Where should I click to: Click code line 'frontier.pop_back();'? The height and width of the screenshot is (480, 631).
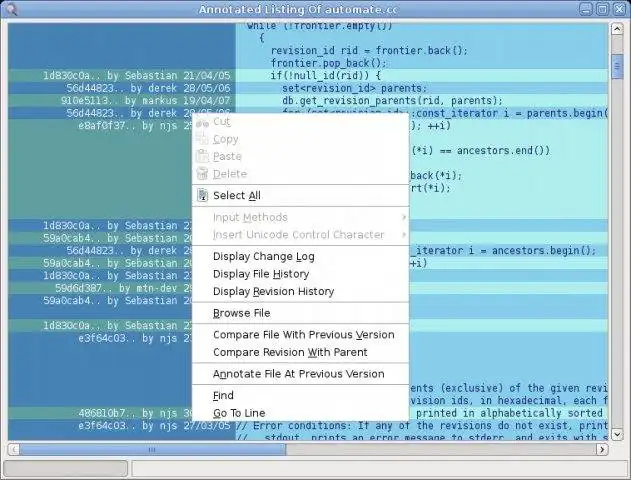coord(328,63)
